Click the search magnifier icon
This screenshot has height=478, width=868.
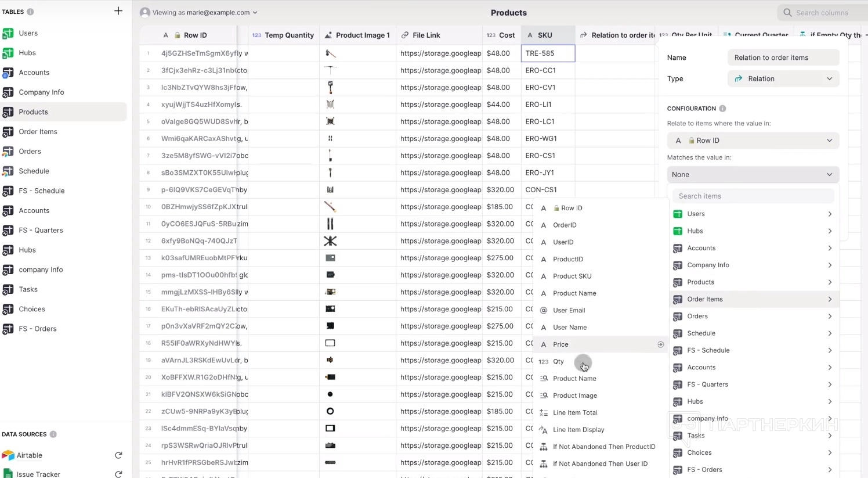pos(787,13)
